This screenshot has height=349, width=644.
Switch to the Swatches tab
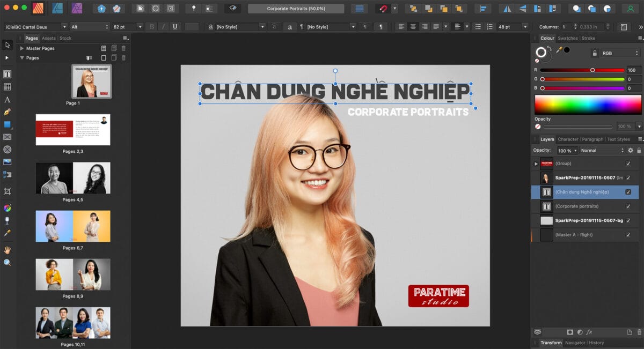[x=568, y=38]
